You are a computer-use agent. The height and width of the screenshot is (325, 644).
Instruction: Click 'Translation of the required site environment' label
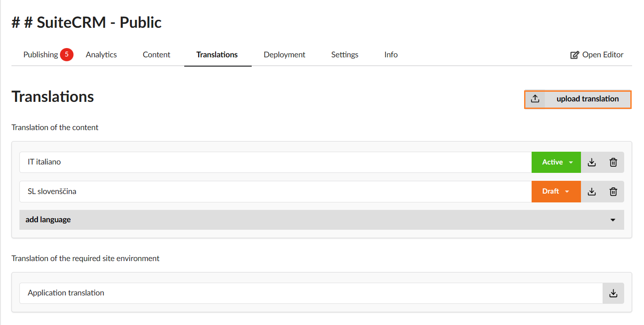click(86, 258)
